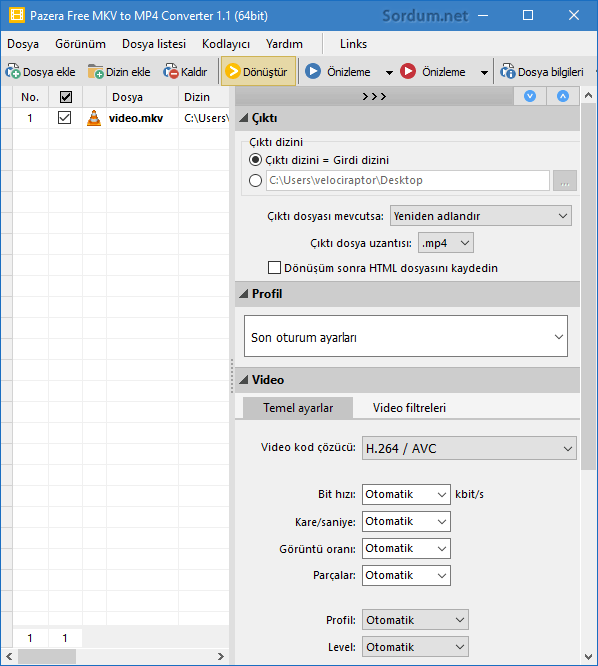Click the horizontal scrollbar thumb of file list
The height and width of the screenshot is (666, 598).
[x=47, y=656]
